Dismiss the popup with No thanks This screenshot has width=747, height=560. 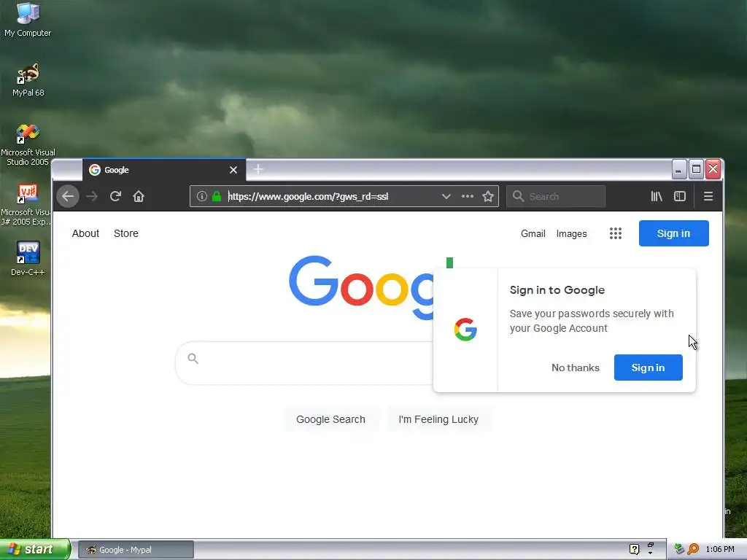click(576, 367)
